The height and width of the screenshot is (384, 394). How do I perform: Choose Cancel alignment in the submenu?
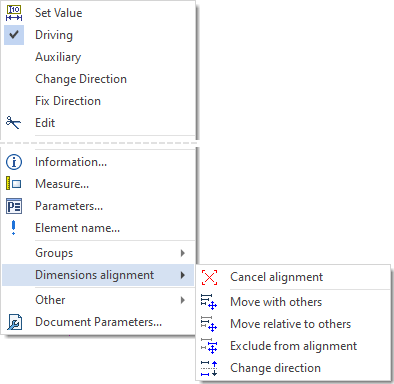(293, 277)
